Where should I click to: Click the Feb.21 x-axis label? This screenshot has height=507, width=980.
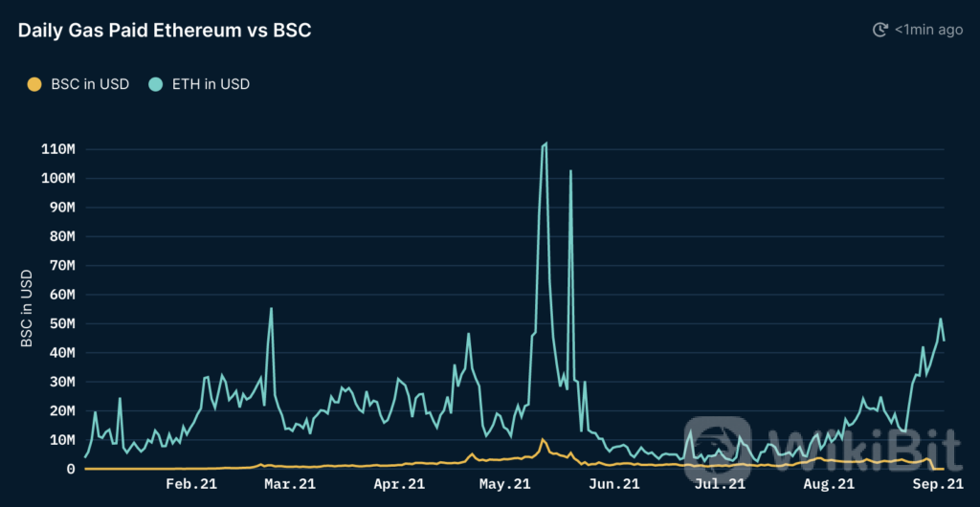click(x=191, y=485)
